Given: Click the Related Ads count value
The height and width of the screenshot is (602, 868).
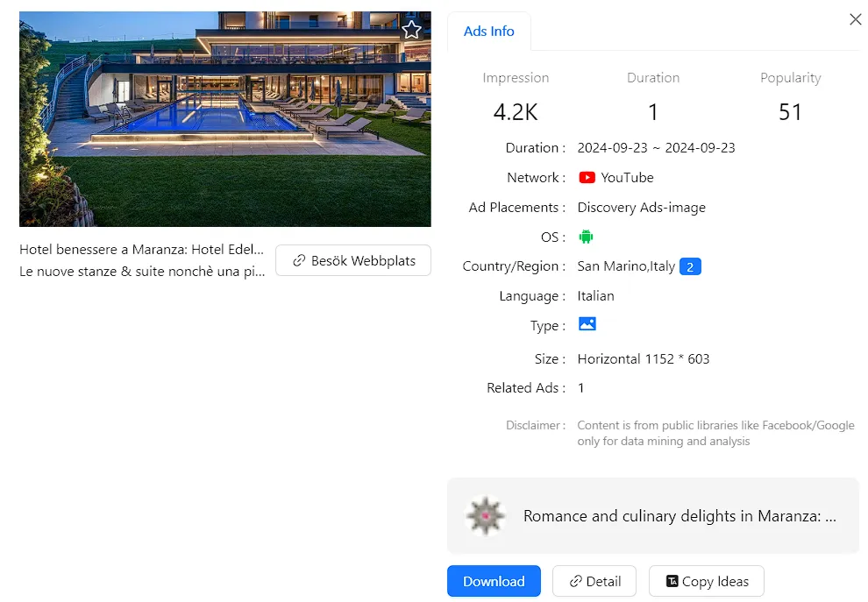Looking at the screenshot, I should click(581, 387).
